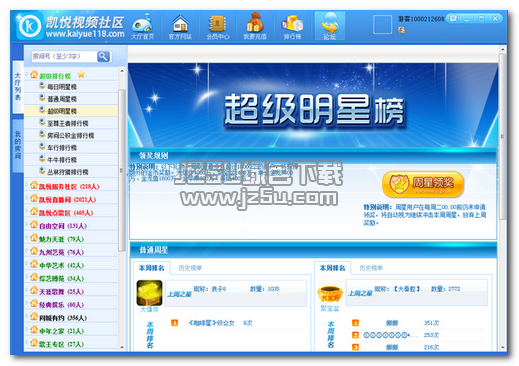Click the user avatar box in header
This screenshot has height=366, width=519.
pyautogui.click(x=382, y=24)
